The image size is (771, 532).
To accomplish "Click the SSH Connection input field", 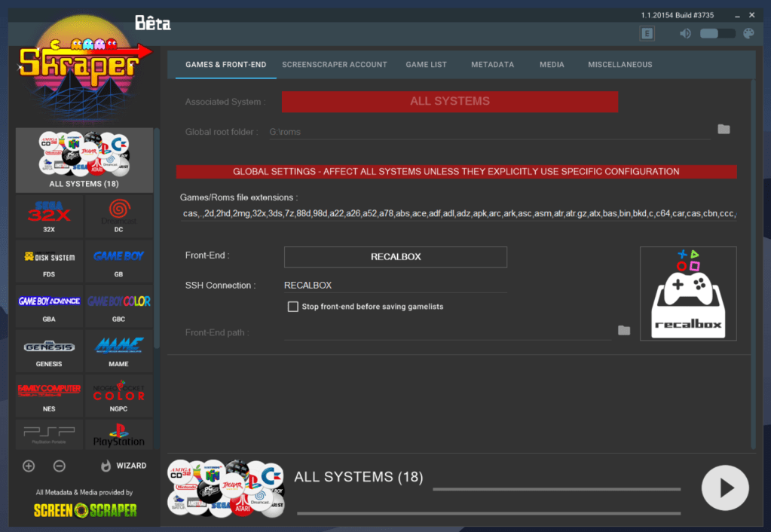I will (x=395, y=286).
